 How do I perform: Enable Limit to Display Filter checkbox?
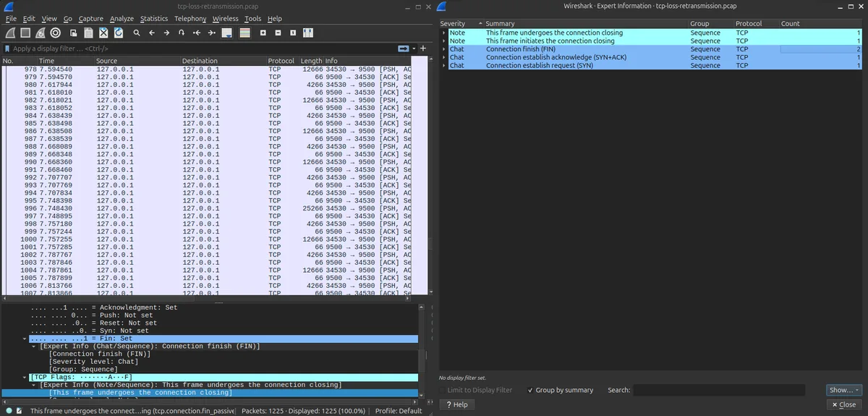[443, 390]
